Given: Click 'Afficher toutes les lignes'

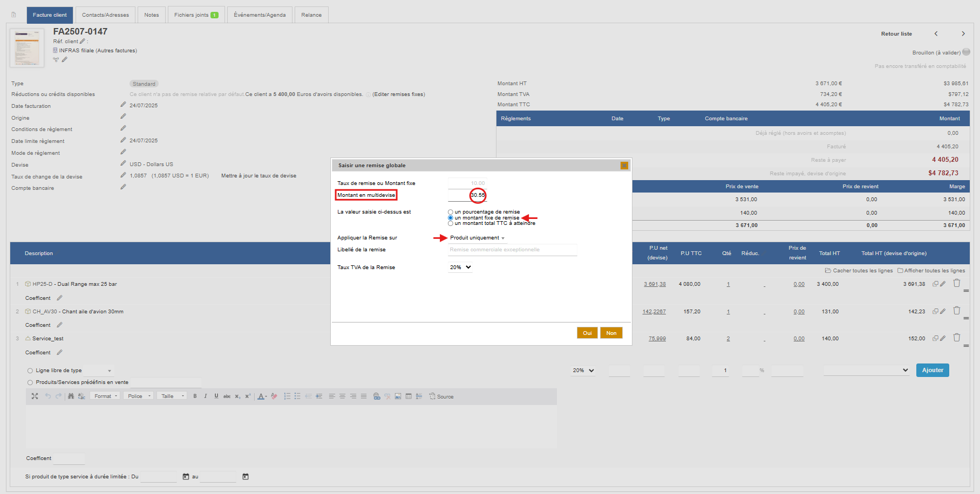Looking at the screenshot, I should tap(931, 271).
